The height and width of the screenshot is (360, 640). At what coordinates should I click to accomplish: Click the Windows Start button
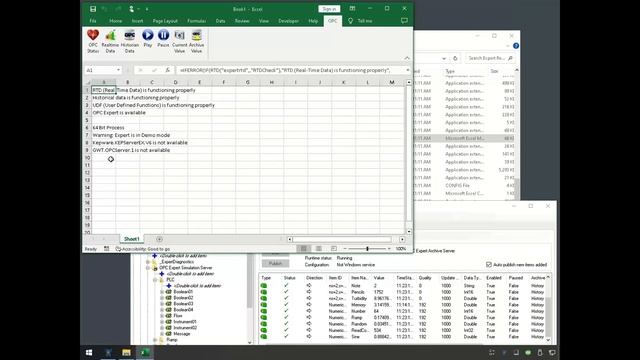[x=89, y=352]
